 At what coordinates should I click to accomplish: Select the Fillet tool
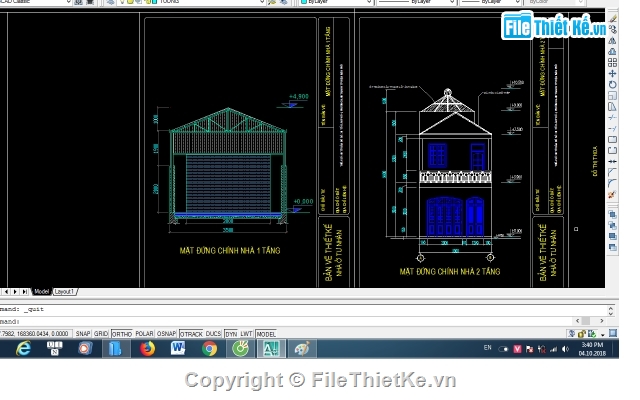(613, 184)
